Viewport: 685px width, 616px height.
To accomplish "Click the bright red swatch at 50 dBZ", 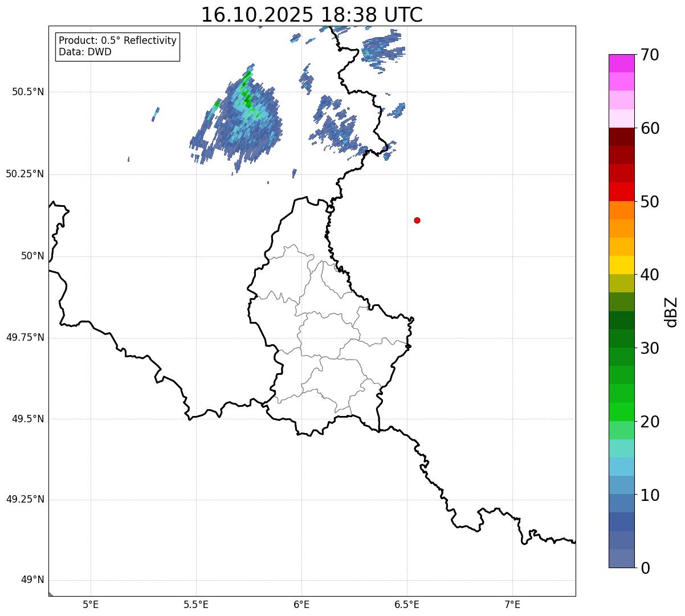I will 622,191.
